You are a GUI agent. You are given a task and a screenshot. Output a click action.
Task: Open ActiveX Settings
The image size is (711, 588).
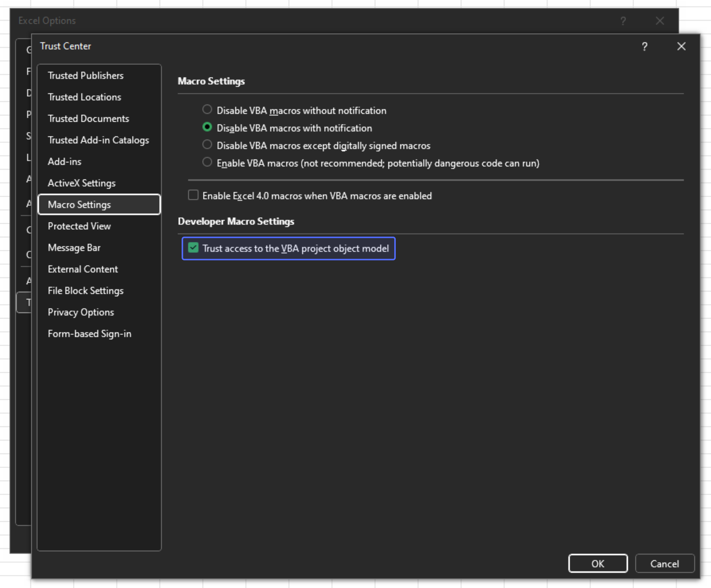99,183
